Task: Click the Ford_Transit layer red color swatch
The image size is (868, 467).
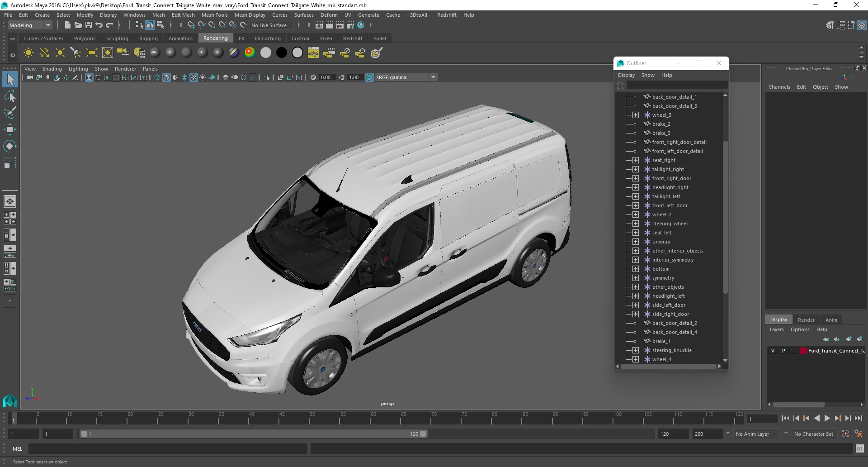Action: click(803, 351)
